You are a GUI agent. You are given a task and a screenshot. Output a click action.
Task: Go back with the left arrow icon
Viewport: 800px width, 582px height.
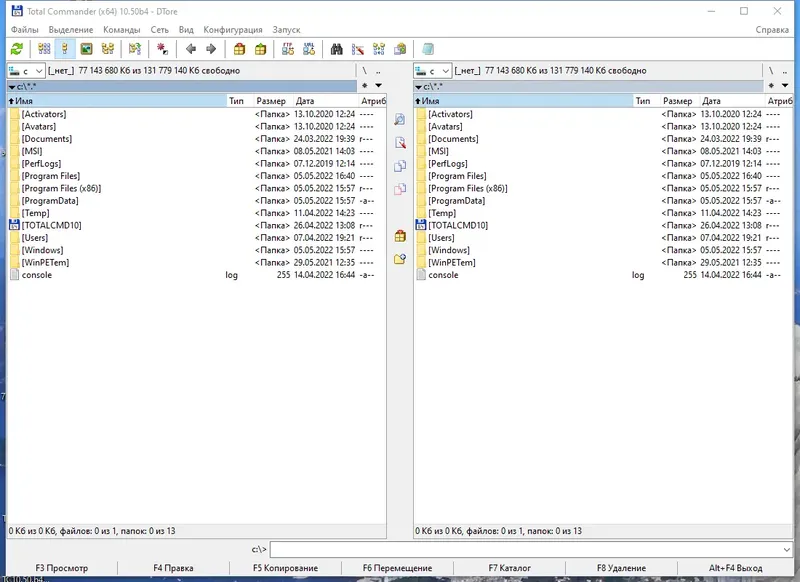(x=191, y=49)
